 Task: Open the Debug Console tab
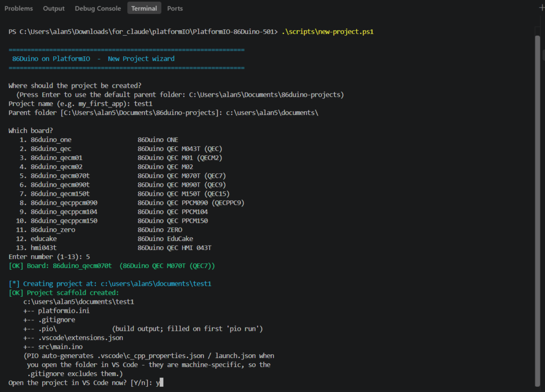pyautogui.click(x=98, y=9)
